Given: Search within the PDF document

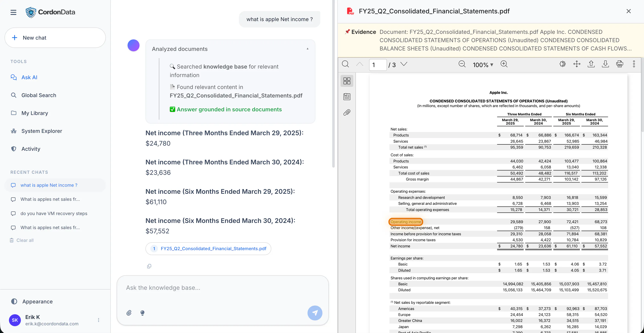Looking at the screenshot, I should coord(345,64).
